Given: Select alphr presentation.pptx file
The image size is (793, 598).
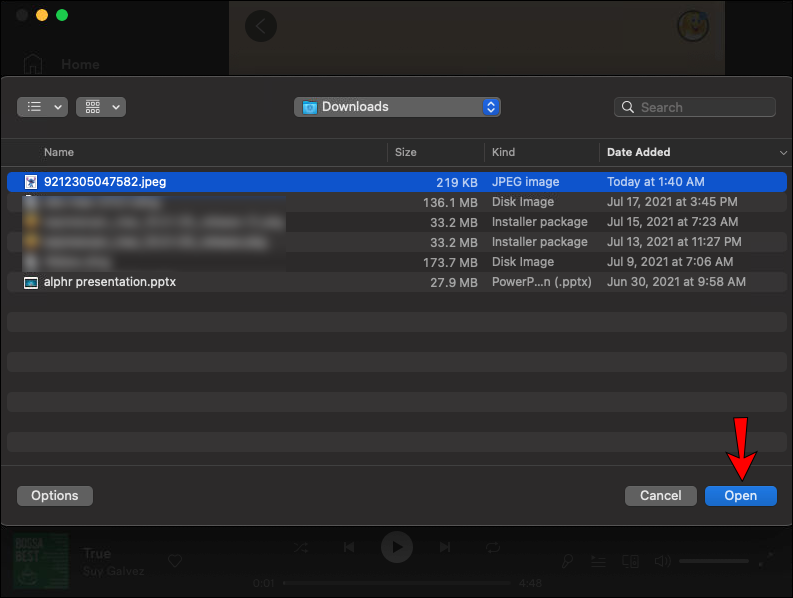Looking at the screenshot, I should coord(397,282).
